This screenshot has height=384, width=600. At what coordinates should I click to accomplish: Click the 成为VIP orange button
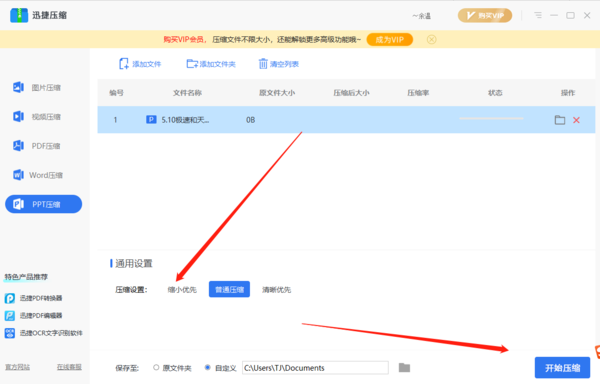click(x=390, y=40)
